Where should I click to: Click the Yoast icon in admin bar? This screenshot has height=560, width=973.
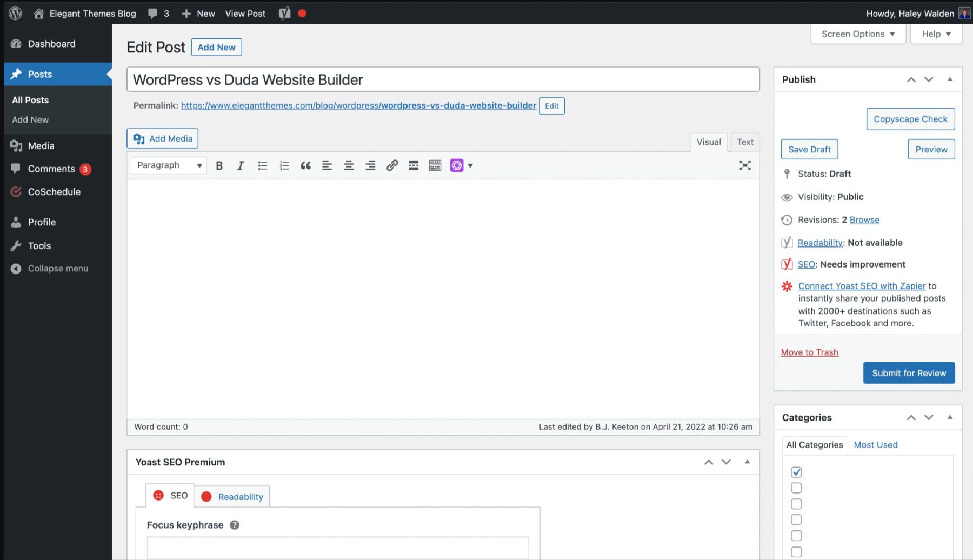coord(284,14)
